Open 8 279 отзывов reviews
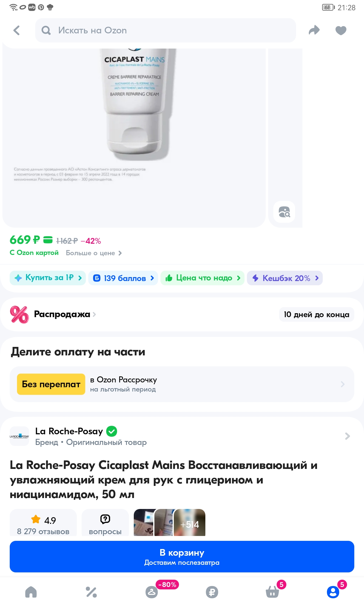This screenshot has height=607, width=364. tap(43, 523)
